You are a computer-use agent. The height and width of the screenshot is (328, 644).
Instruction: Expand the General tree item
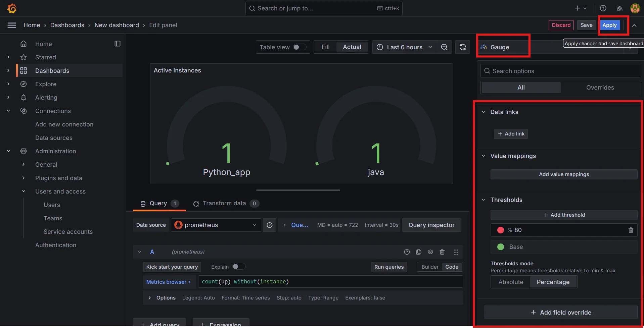pos(24,165)
